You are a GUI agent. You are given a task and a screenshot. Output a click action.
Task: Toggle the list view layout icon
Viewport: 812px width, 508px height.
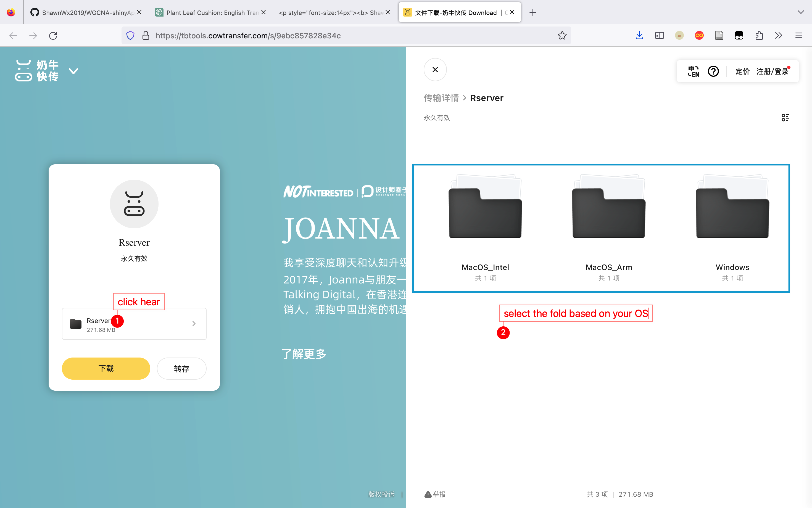pos(785,118)
